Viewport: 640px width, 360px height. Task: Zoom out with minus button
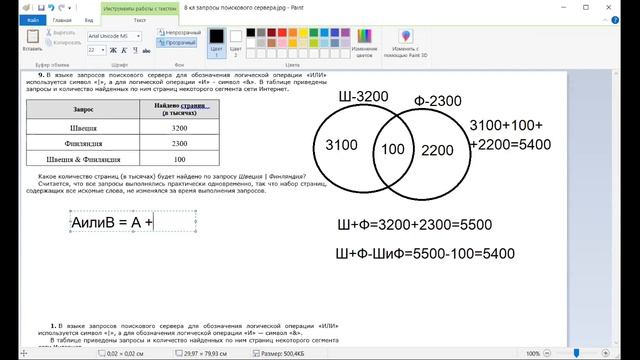click(547, 353)
